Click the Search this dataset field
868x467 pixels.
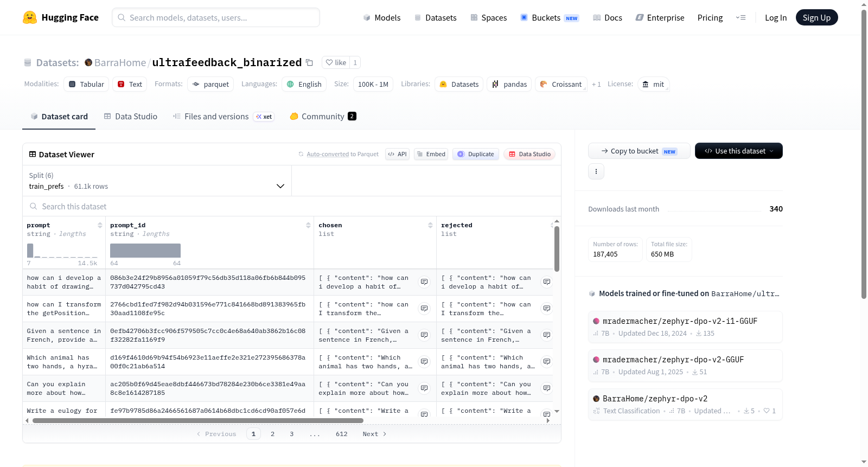292,207
